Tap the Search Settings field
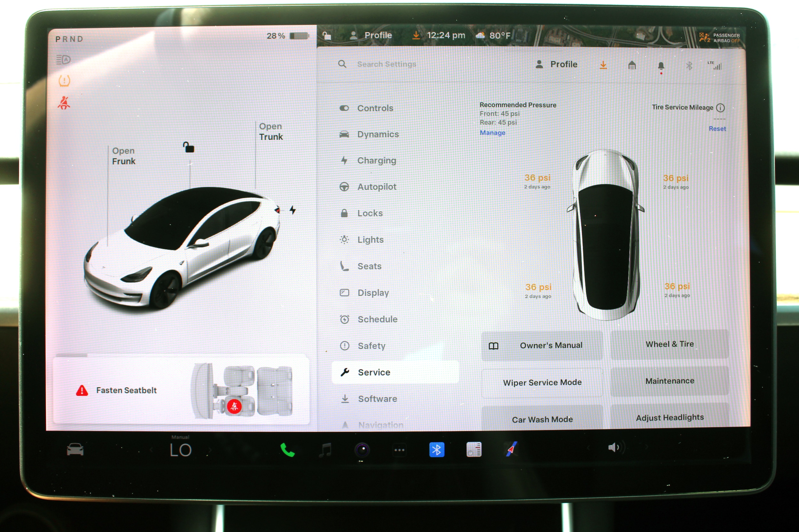Viewport: 799px width, 532px height. pos(386,64)
